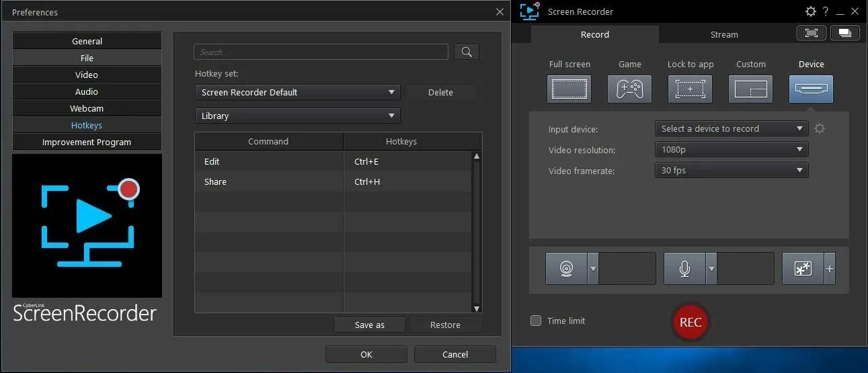Screen dimensions: 868x373
Task: Open Hotkeys preferences section
Action: (87, 125)
